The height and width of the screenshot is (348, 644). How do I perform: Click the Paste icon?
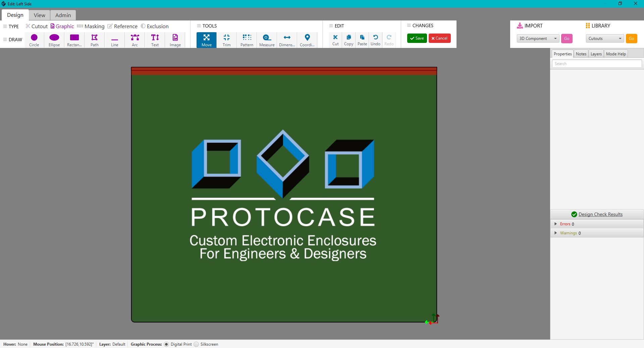pyautogui.click(x=362, y=37)
